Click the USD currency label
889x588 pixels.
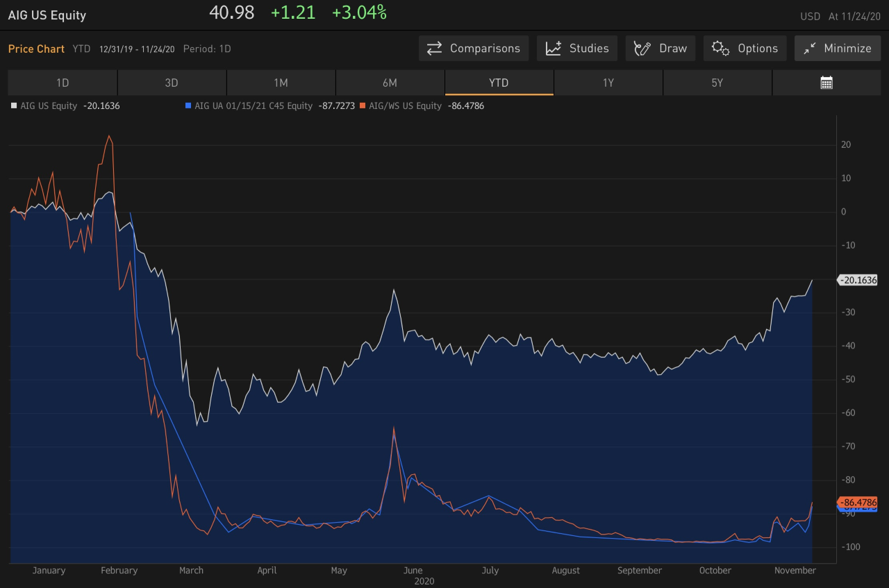tap(811, 17)
